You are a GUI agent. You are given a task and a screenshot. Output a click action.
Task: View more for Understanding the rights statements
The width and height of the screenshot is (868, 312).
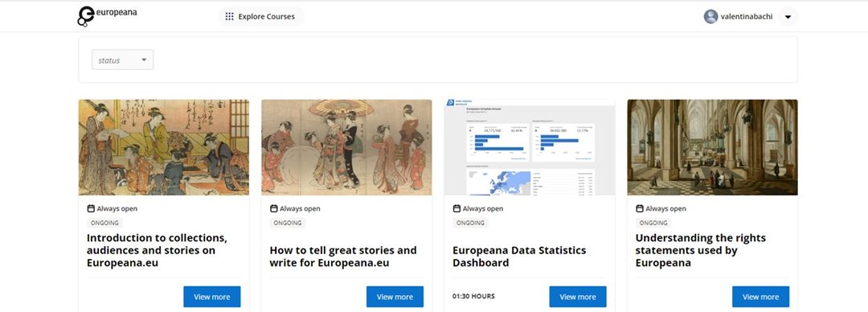coord(760,297)
